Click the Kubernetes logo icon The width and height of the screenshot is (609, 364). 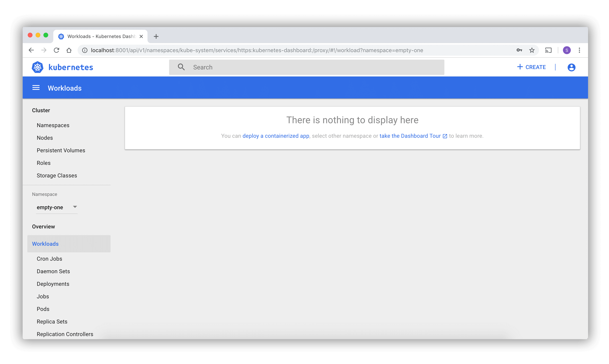[38, 67]
